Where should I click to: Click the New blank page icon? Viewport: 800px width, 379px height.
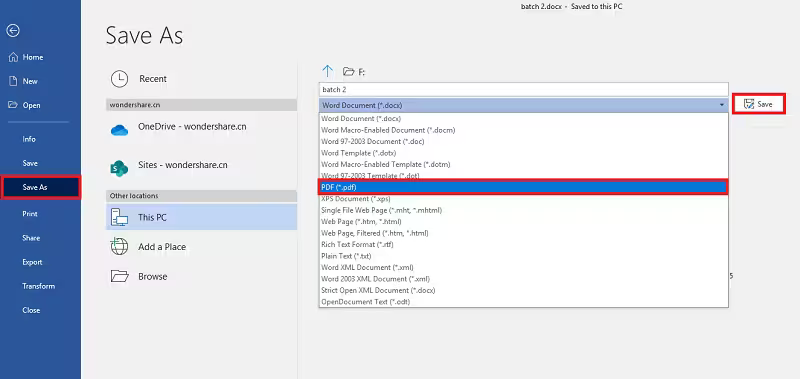(13, 81)
